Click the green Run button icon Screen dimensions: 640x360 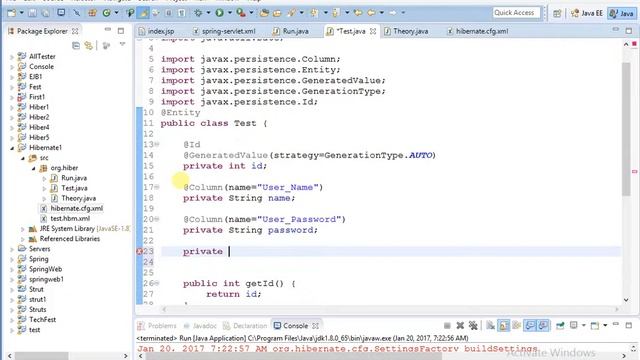coord(220,13)
